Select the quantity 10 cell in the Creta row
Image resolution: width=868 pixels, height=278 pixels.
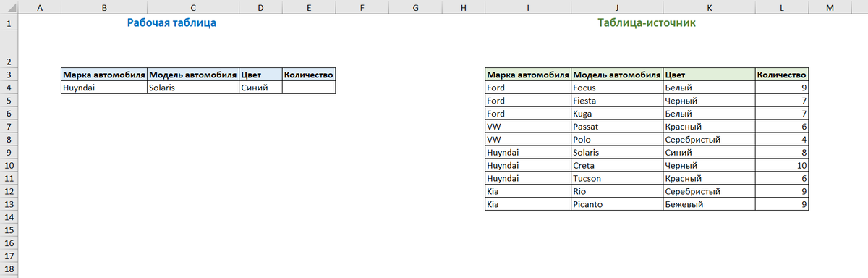(781, 166)
